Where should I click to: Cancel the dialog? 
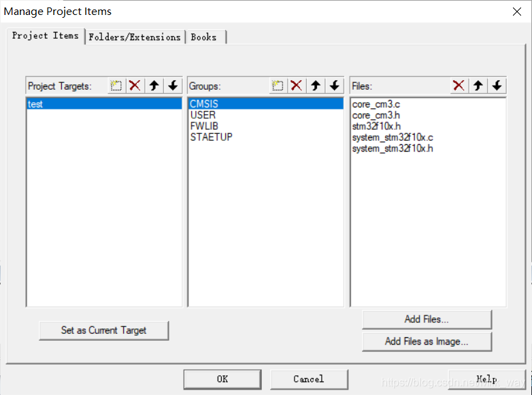(x=309, y=379)
